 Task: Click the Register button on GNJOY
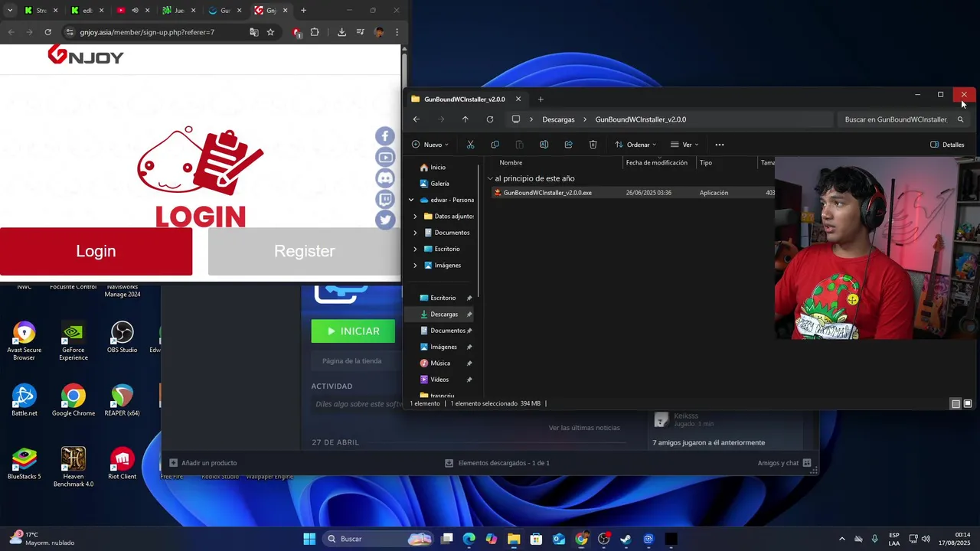pyautogui.click(x=304, y=251)
